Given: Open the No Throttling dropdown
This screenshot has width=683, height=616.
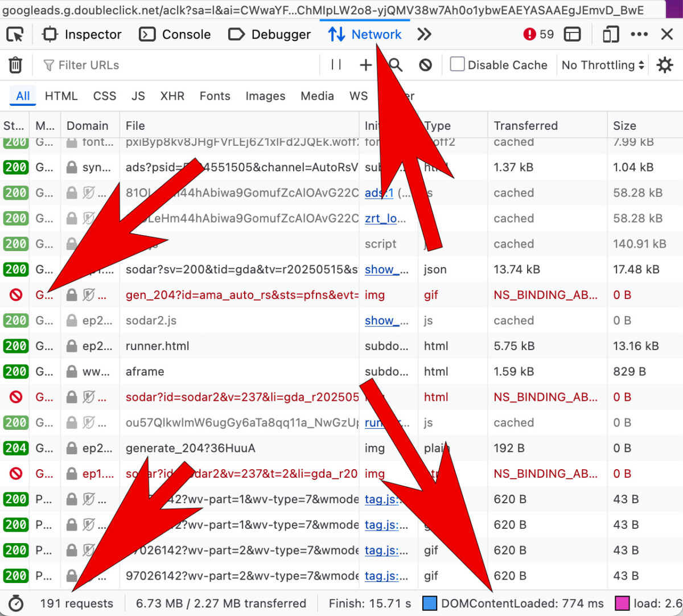Looking at the screenshot, I should (x=602, y=65).
